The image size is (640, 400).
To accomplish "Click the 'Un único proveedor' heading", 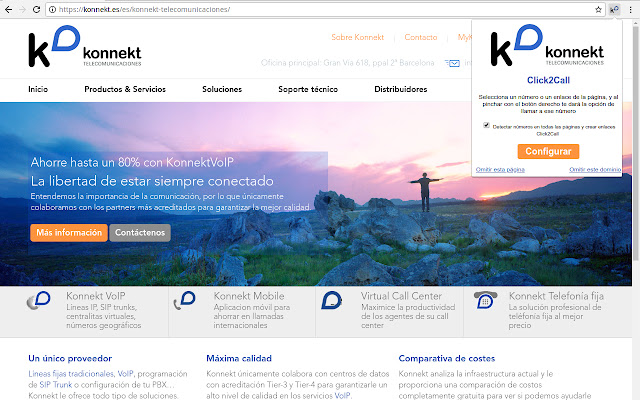I will 70,358.
